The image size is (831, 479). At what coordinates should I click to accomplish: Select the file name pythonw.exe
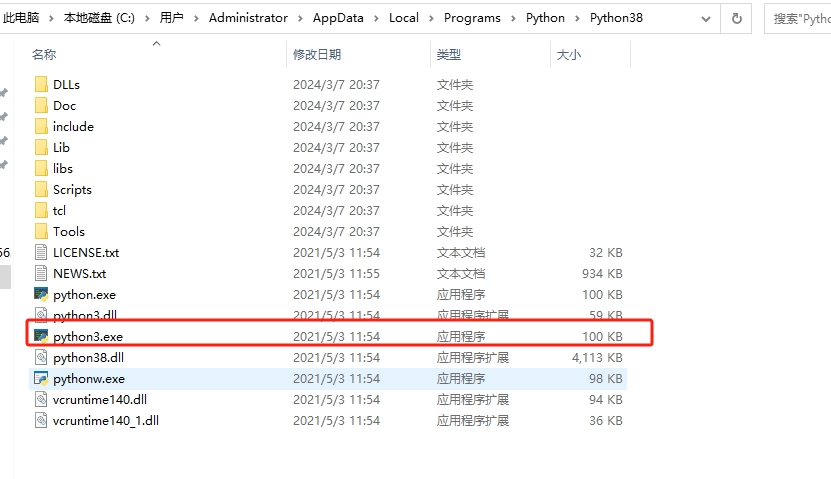tap(89, 379)
